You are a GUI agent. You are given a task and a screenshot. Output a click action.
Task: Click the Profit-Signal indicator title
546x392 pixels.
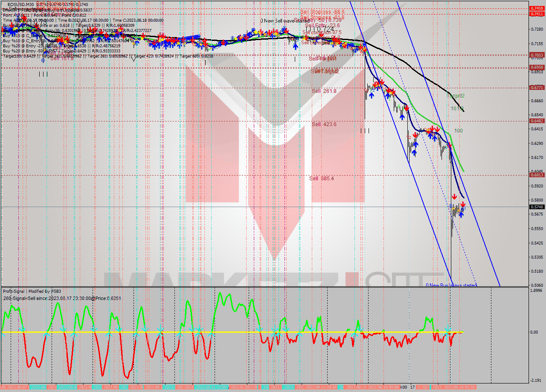(32, 291)
